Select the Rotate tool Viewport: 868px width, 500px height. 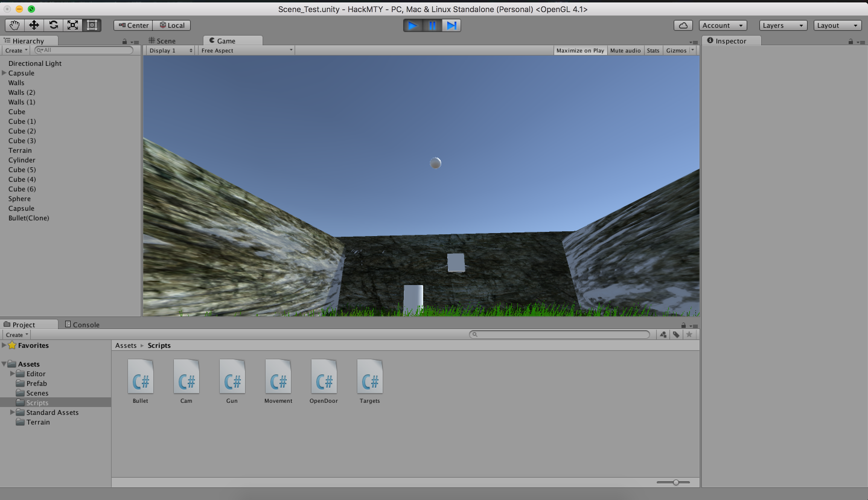point(53,25)
